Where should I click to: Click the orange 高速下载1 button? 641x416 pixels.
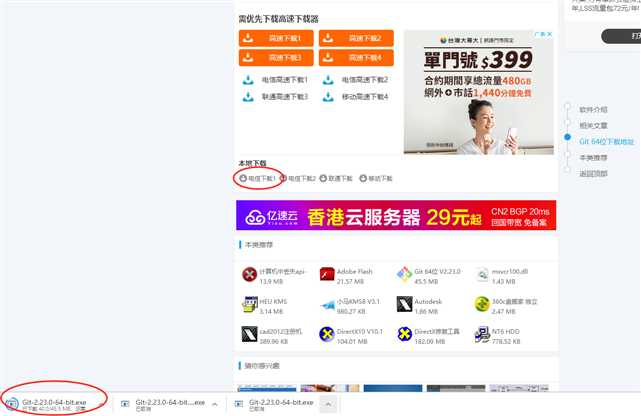tap(276, 38)
